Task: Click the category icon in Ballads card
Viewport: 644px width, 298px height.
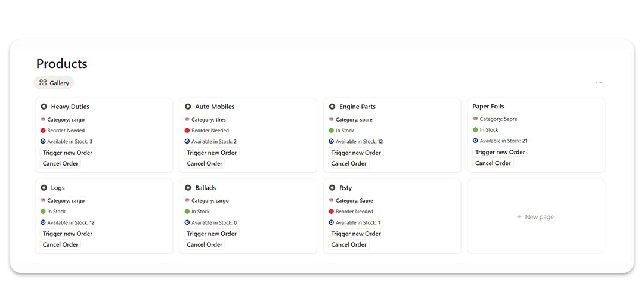Action: pyautogui.click(x=187, y=201)
